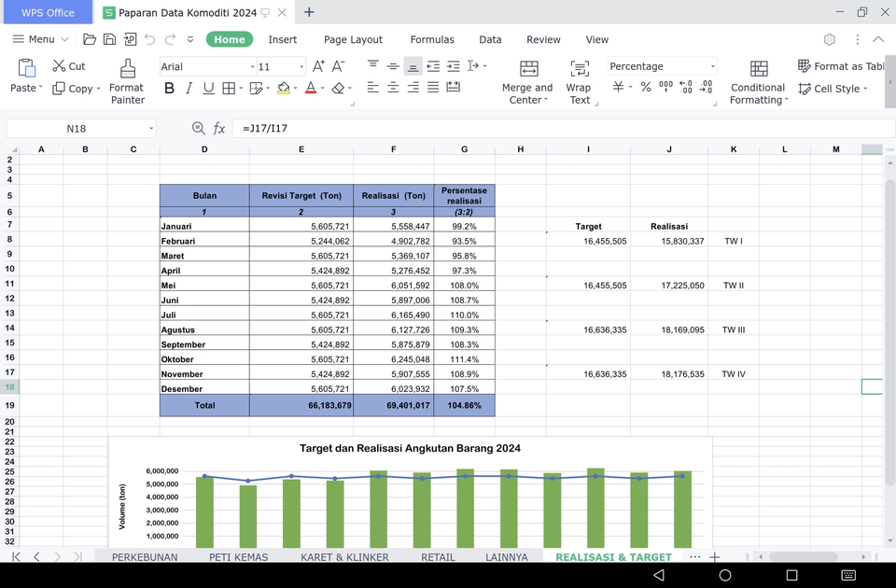Screen dimensions: 896x588
Task: Expand the Font Color dropdown arrow
Action: click(x=321, y=89)
